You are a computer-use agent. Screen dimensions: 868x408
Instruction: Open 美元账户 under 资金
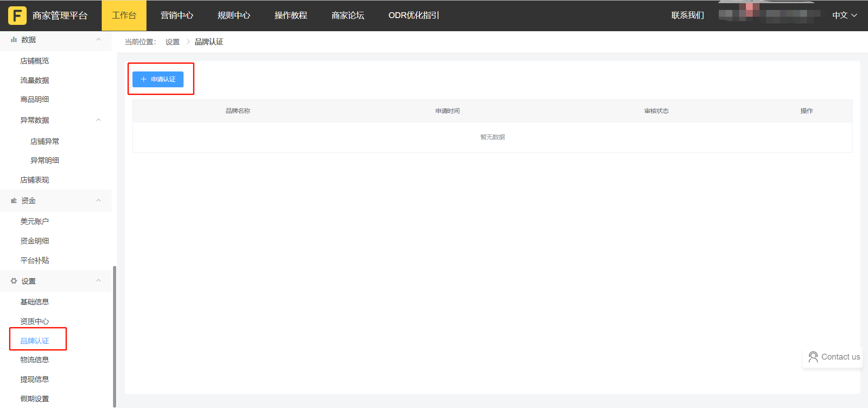[35, 221]
